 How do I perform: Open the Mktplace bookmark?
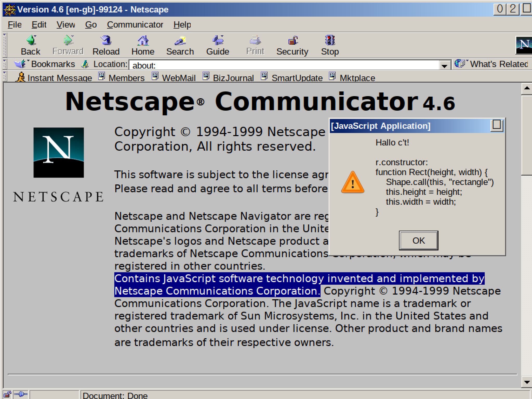(352, 77)
